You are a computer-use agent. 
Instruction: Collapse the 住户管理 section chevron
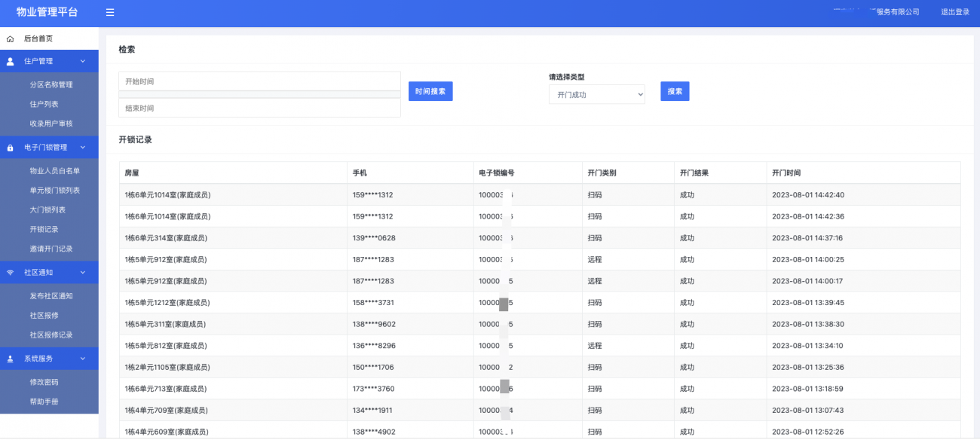pos(83,61)
